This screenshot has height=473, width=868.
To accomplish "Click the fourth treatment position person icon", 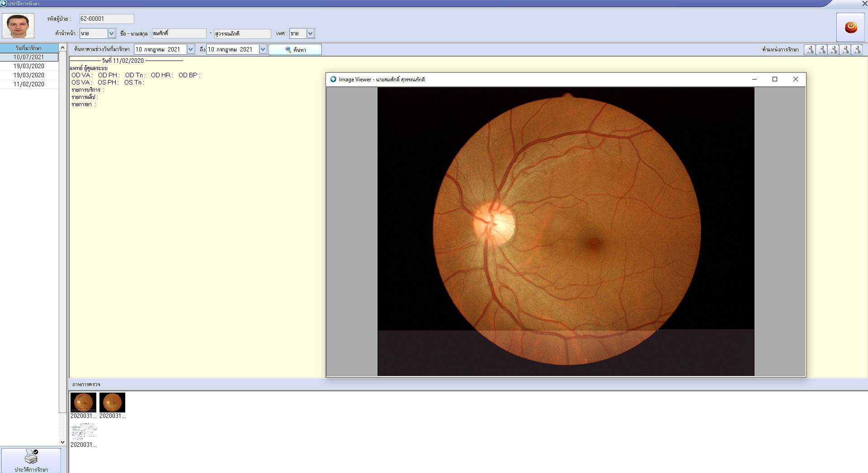I will [x=845, y=50].
